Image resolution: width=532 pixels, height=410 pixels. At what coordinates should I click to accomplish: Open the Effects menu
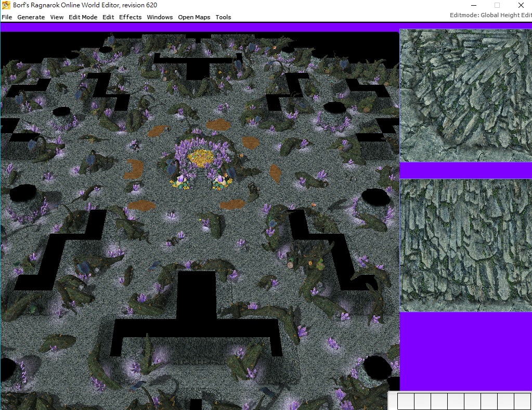pos(131,17)
